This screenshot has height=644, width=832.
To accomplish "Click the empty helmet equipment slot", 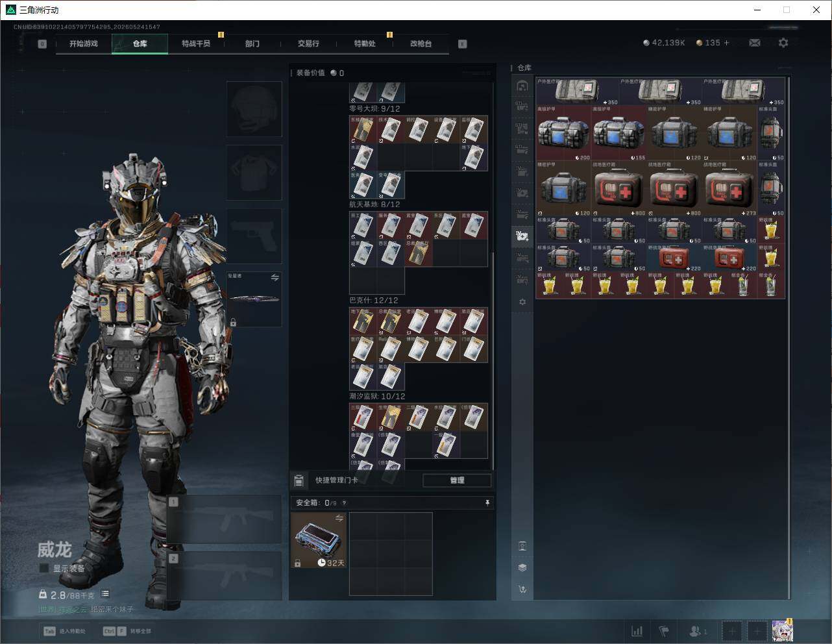I will pos(254,108).
